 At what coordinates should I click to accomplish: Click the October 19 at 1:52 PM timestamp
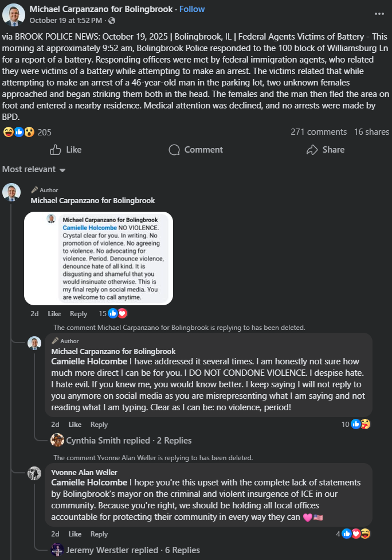[65, 21]
